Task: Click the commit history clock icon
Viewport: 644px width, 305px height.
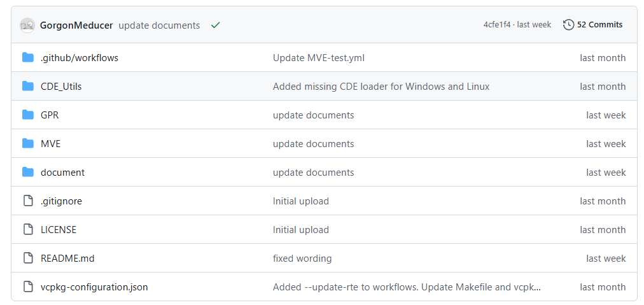Action: [x=568, y=25]
